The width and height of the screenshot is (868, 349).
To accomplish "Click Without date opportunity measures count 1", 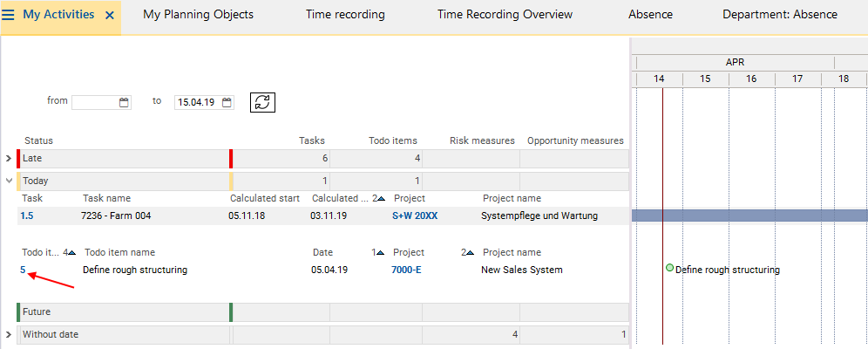I will [623, 334].
